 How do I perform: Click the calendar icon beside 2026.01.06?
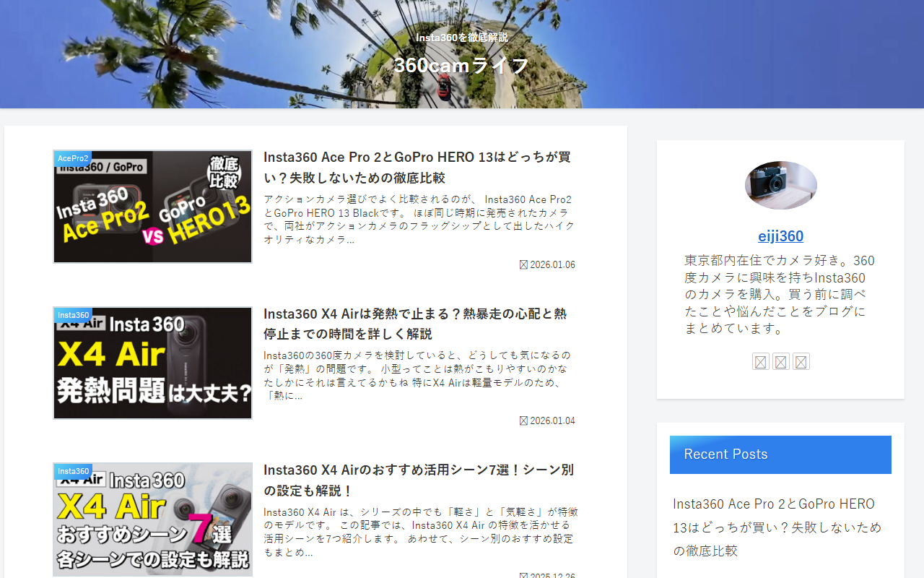pos(523,264)
